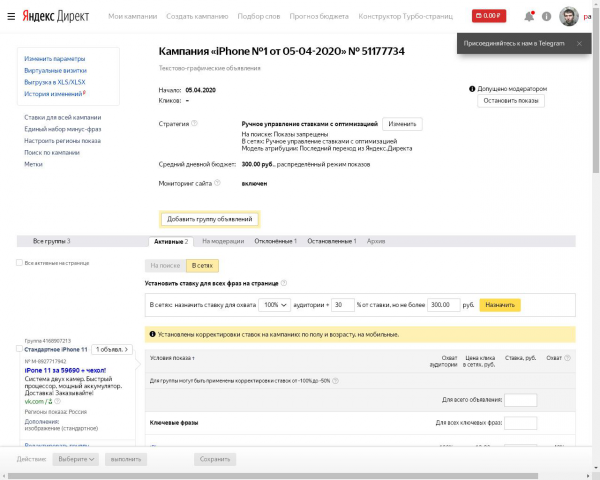The height and width of the screenshot is (480, 600).
Task: Select the Все группы 3 tab
Action: pos(52,241)
